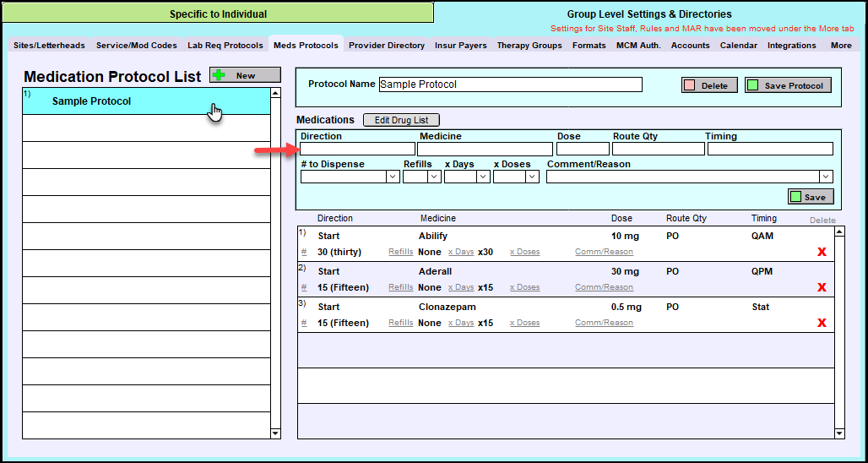
Task: Remove Aderall entry using its red X
Action: click(x=822, y=287)
